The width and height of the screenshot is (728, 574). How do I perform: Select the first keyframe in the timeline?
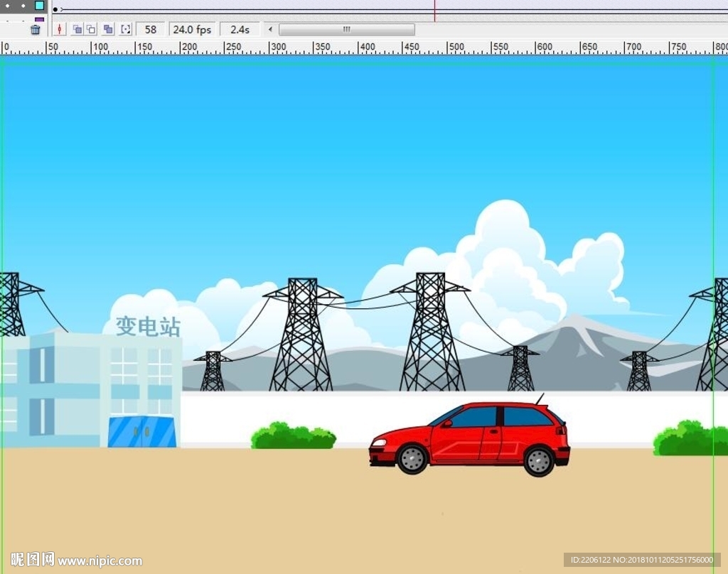(x=55, y=9)
